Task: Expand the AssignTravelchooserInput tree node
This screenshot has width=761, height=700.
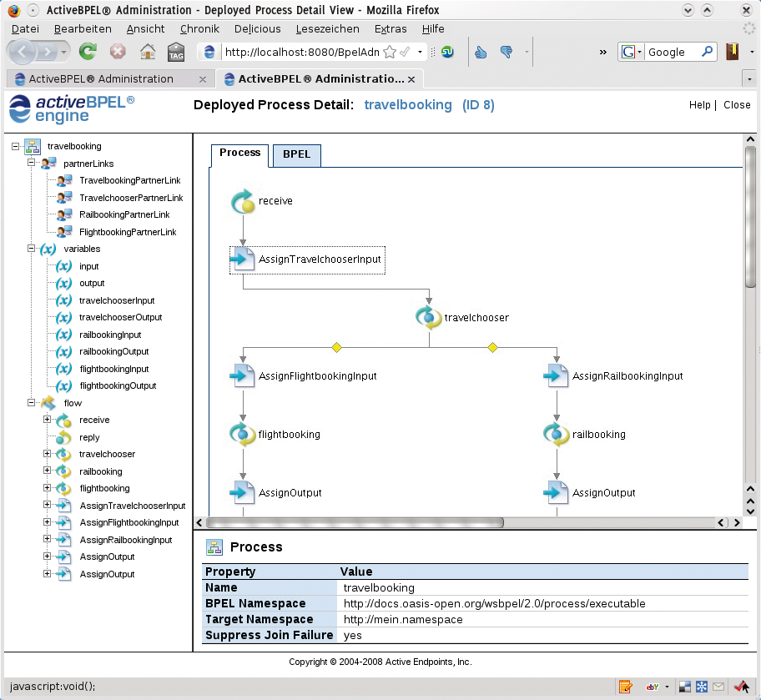Action: point(47,505)
